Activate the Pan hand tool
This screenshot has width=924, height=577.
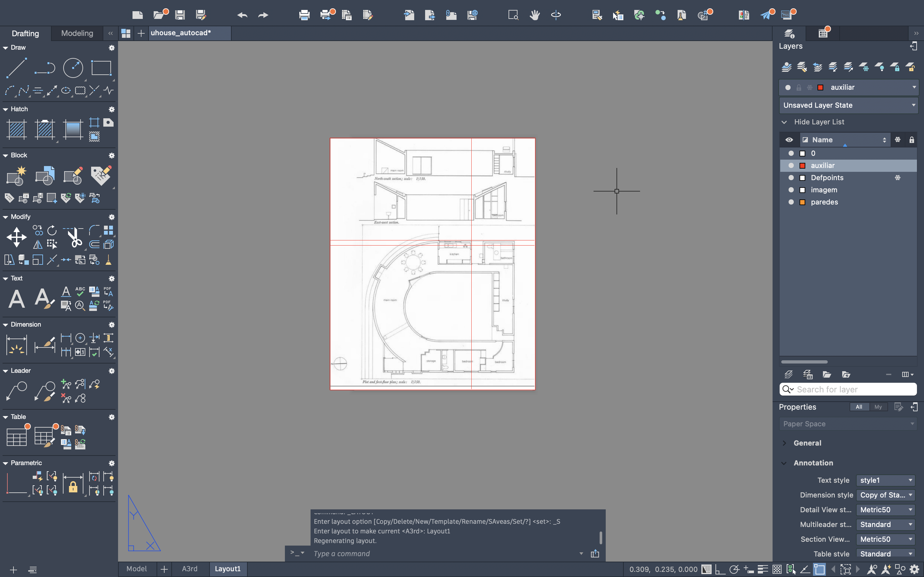click(535, 15)
